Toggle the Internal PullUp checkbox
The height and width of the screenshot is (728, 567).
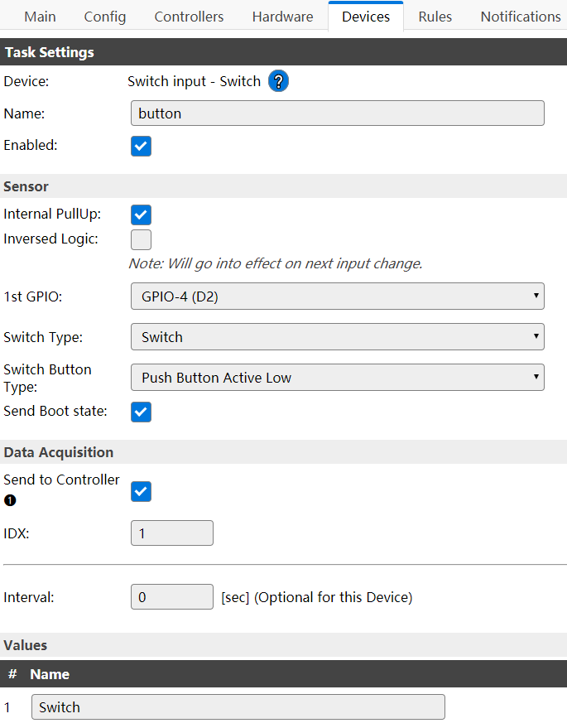tap(141, 215)
